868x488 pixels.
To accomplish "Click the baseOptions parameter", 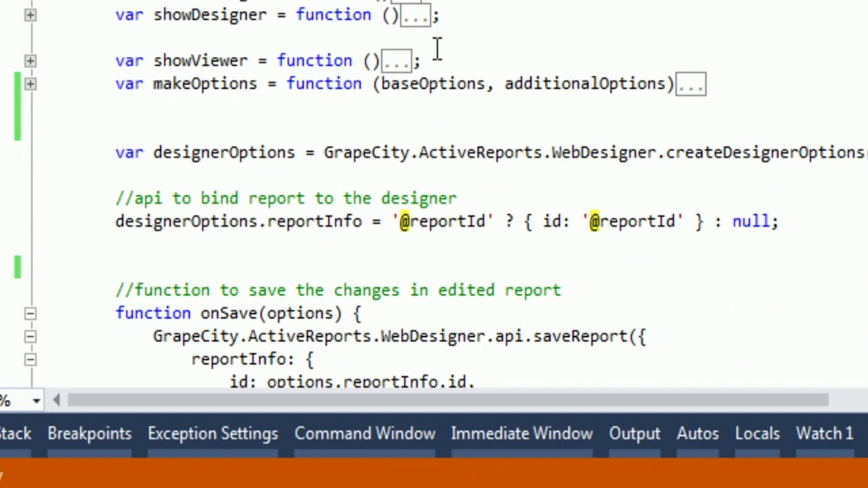I will click(433, 83).
